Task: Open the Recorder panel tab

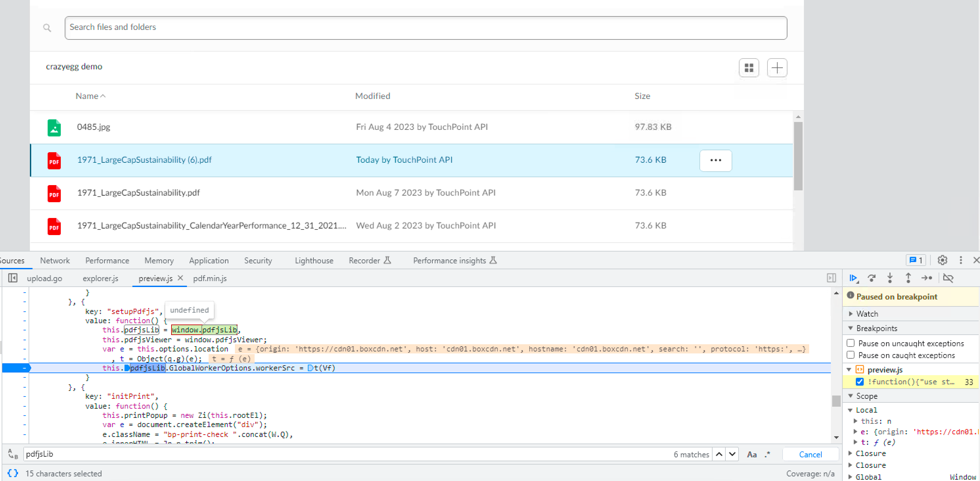Action: [370, 260]
